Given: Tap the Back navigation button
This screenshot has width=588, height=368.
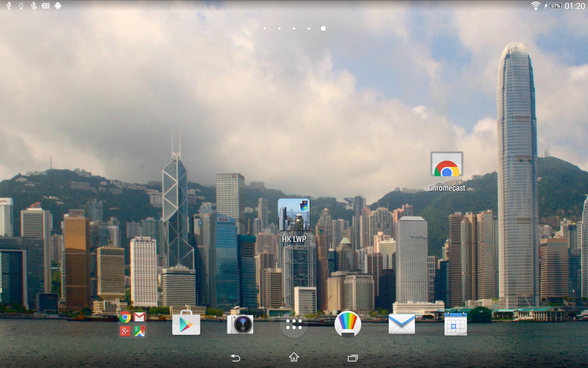Looking at the screenshot, I should tap(235, 358).
